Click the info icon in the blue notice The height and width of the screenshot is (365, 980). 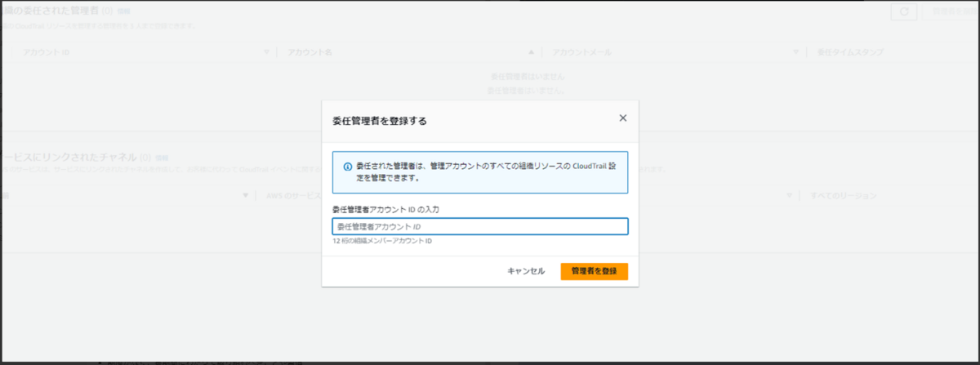point(347,165)
